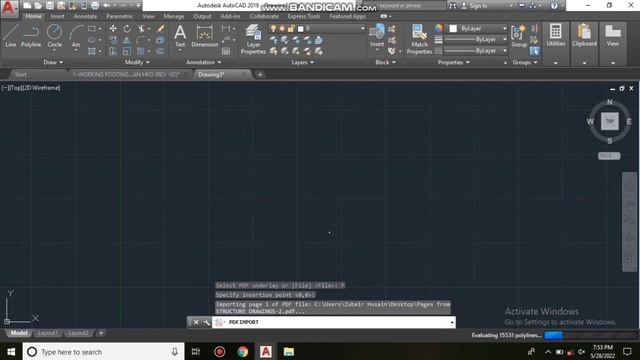Click the Plot (print) icon in quick access
The width and height of the screenshot is (640, 360).
[x=95, y=6]
